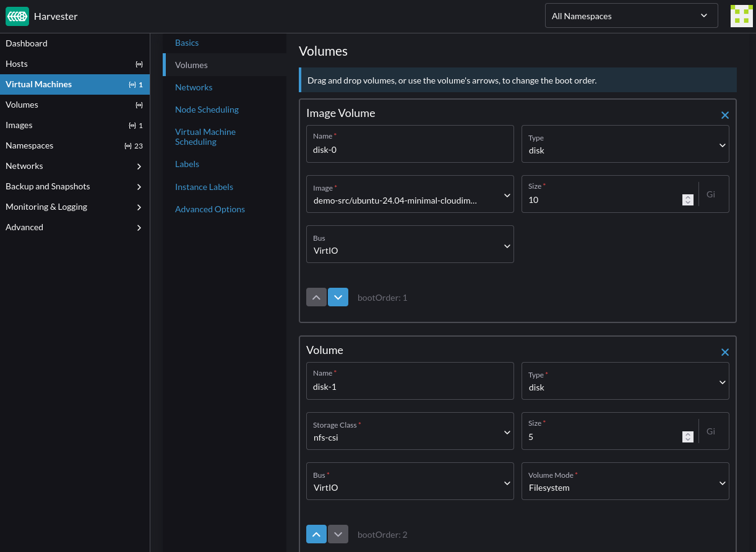Open the Storage Class nfs-csi dropdown

(x=410, y=431)
